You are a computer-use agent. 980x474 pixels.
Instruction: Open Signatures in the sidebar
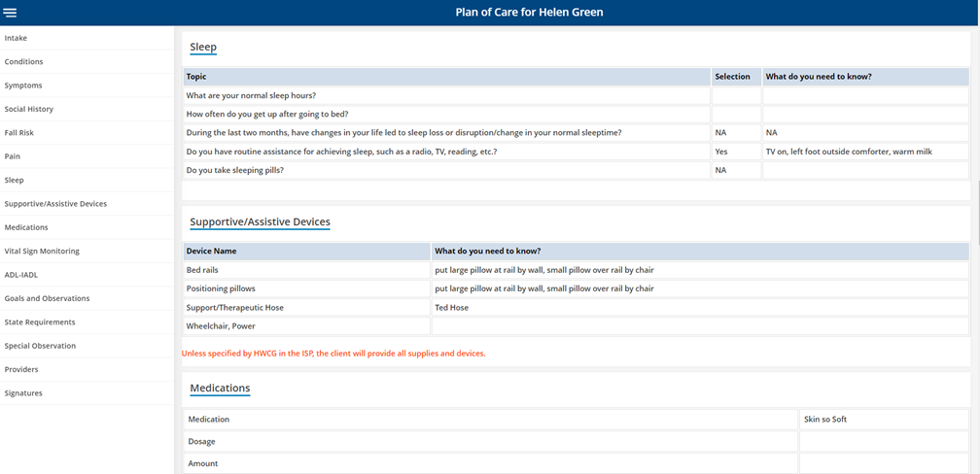pos(23,393)
